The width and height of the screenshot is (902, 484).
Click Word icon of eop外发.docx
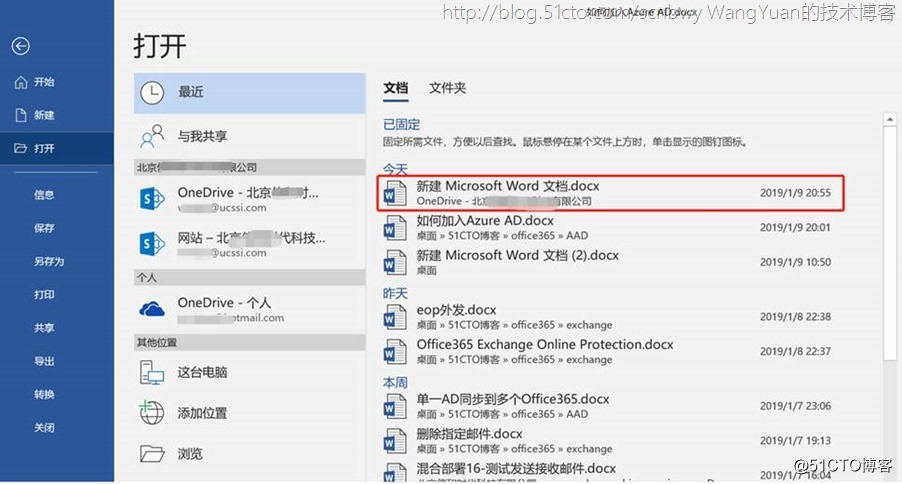(395, 317)
